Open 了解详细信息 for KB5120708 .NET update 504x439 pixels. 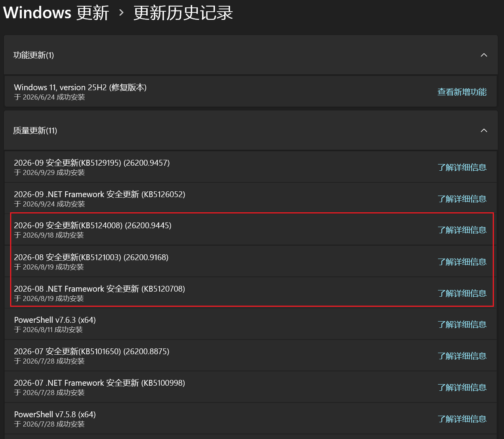tap(462, 293)
